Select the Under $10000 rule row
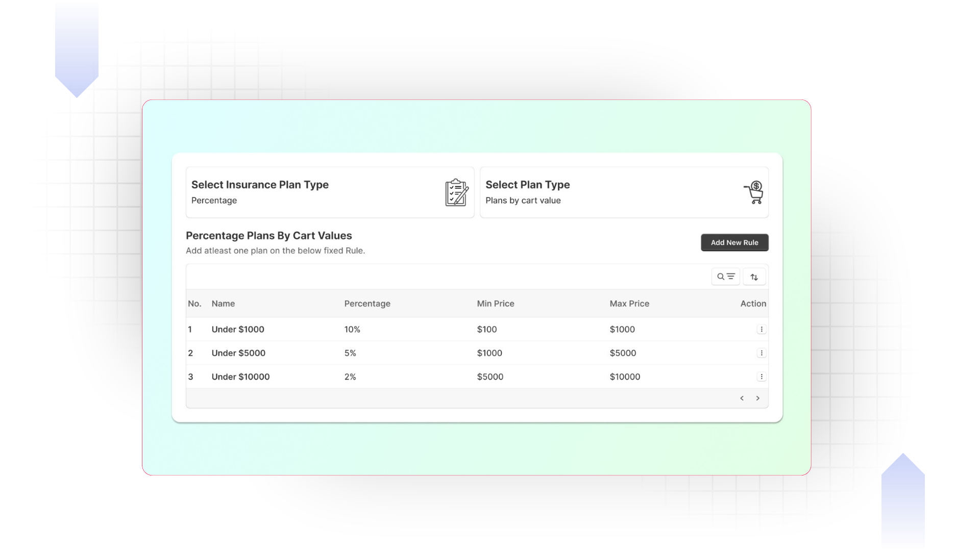Viewport: 980px width, 551px height. coord(240,377)
